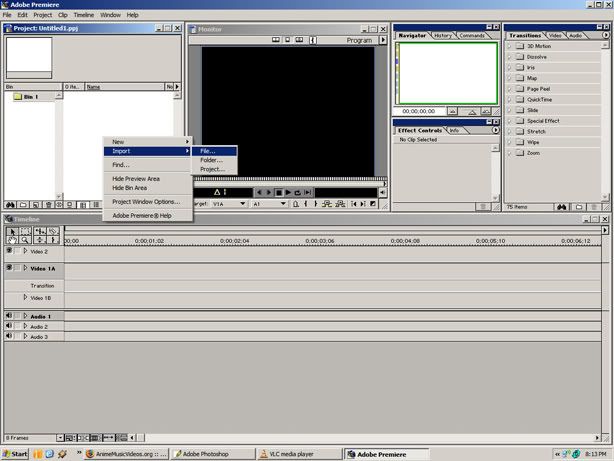Switch to VLC media player on taskbar
Screen dimensions: 614x461
[x=300, y=454]
